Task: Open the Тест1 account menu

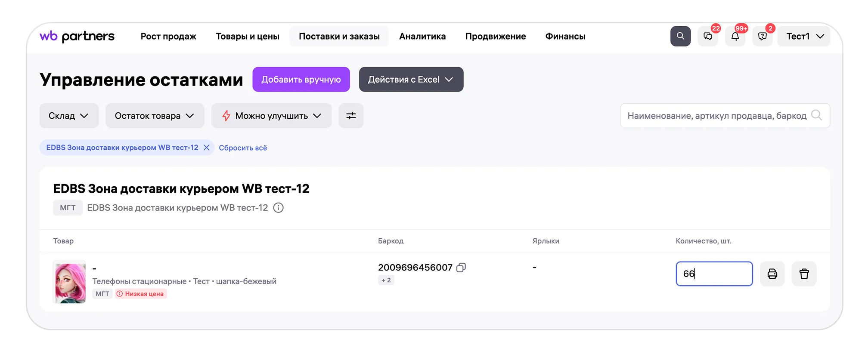Action: coord(804,36)
